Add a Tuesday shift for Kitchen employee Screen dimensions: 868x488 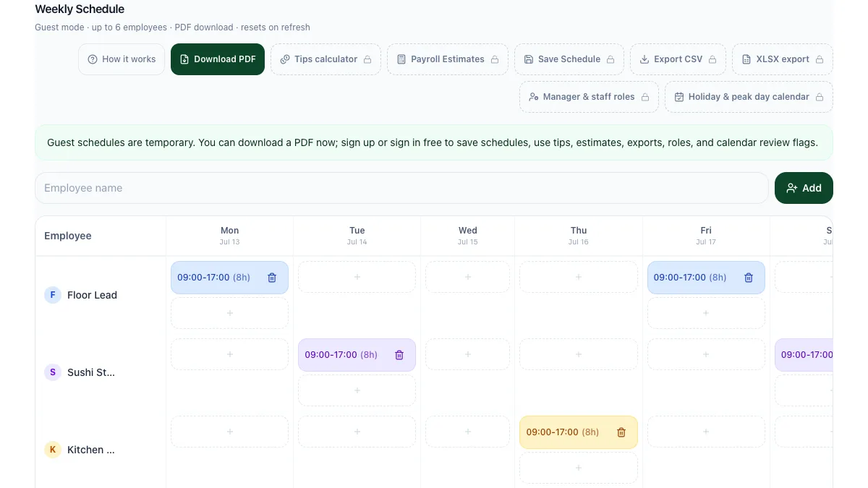357,432
